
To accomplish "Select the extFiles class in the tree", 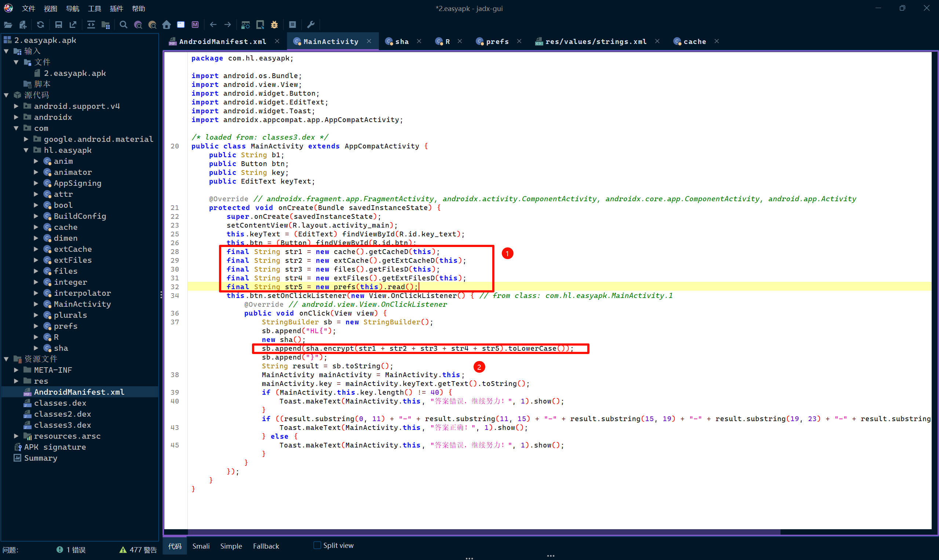I will pos(73,260).
